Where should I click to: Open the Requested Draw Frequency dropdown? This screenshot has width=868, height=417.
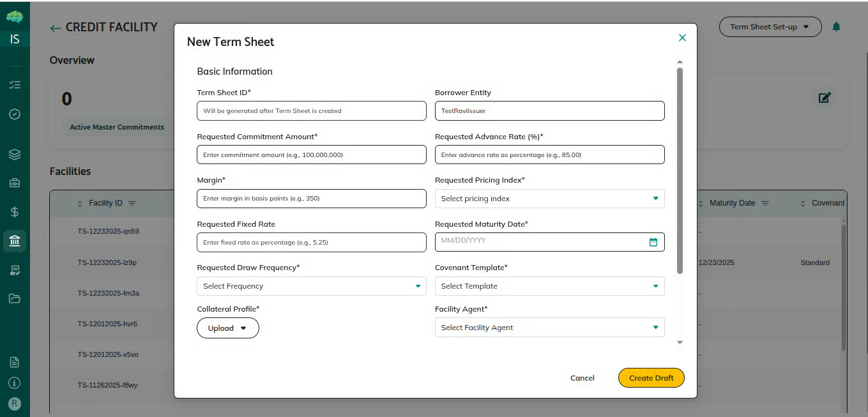coord(311,286)
